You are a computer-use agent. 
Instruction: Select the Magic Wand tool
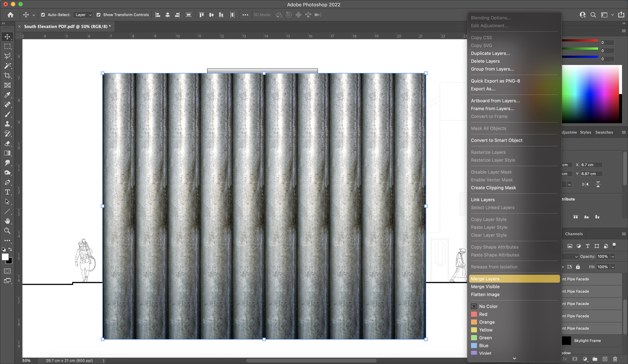(x=7, y=66)
